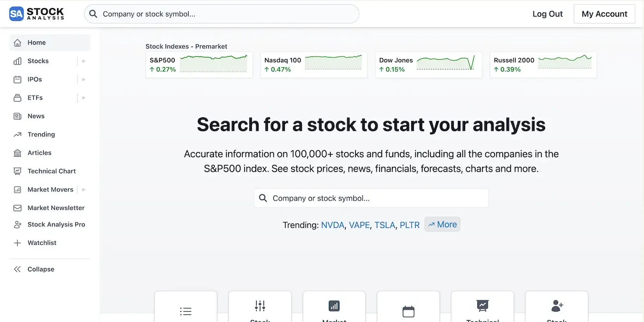Viewport: 644px width, 322px height.
Task: Open the News sidebar item
Action: click(50, 116)
